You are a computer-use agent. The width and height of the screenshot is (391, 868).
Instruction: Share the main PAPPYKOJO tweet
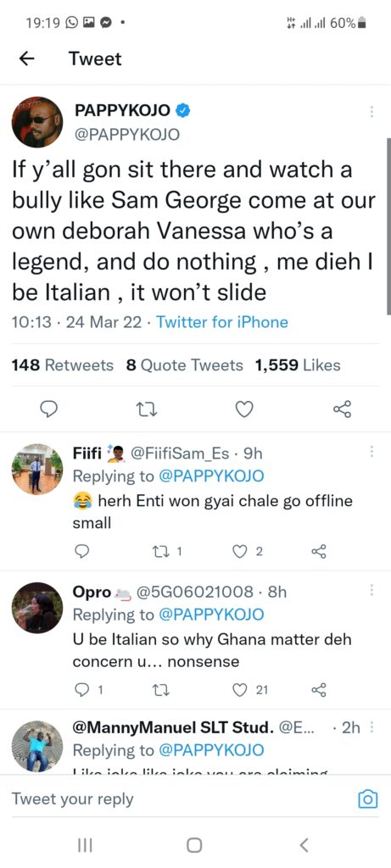point(342,409)
